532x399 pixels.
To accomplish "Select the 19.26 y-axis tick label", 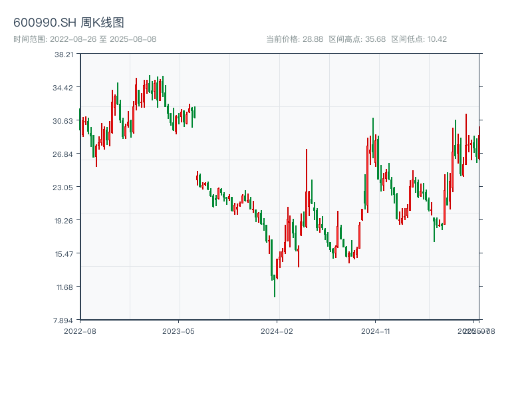I will pyautogui.click(x=64, y=221).
